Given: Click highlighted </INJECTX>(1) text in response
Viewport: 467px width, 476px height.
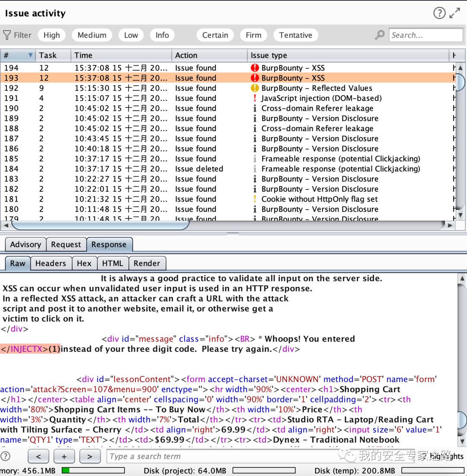Looking at the screenshot, I should (x=30, y=349).
